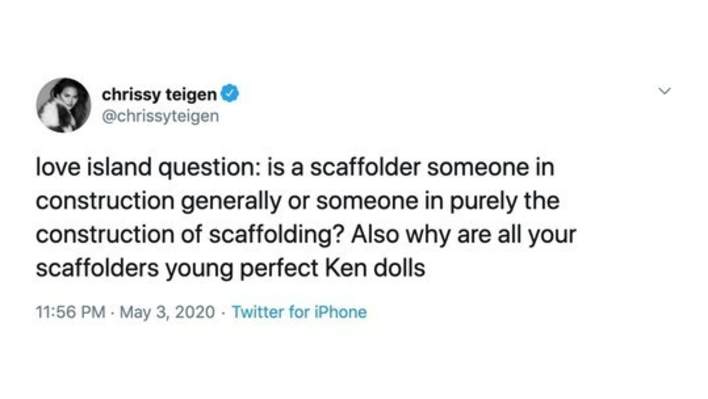Screen dimensions: 708x399
Task: Open the chrissy teigen display name
Action: [159, 94]
